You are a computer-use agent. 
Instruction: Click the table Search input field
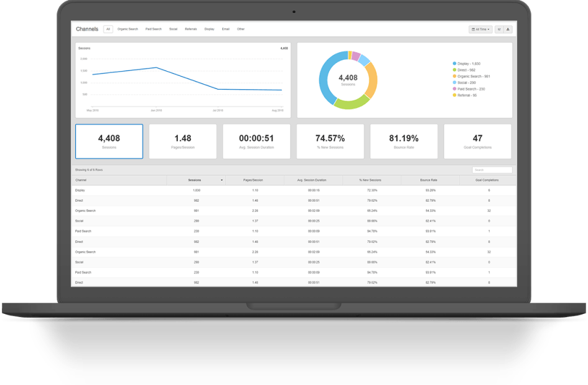(492, 169)
